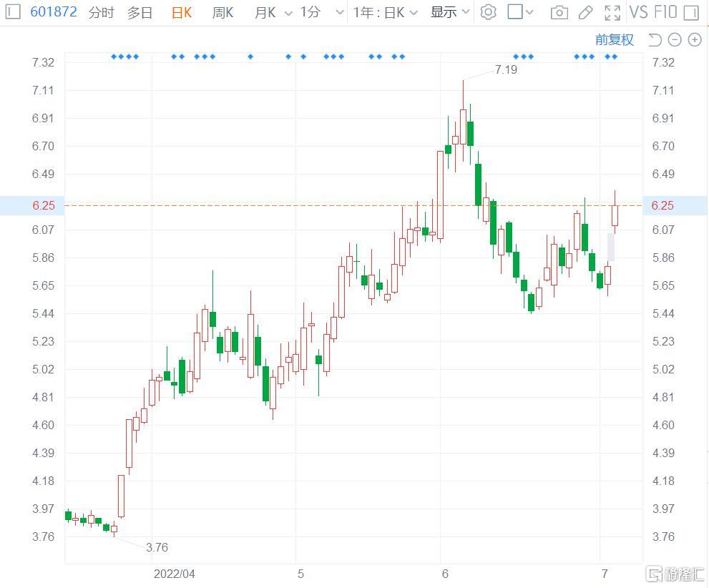709x588 pixels.
Task: Click the 3.97 left axis value
Action: [x=43, y=509]
